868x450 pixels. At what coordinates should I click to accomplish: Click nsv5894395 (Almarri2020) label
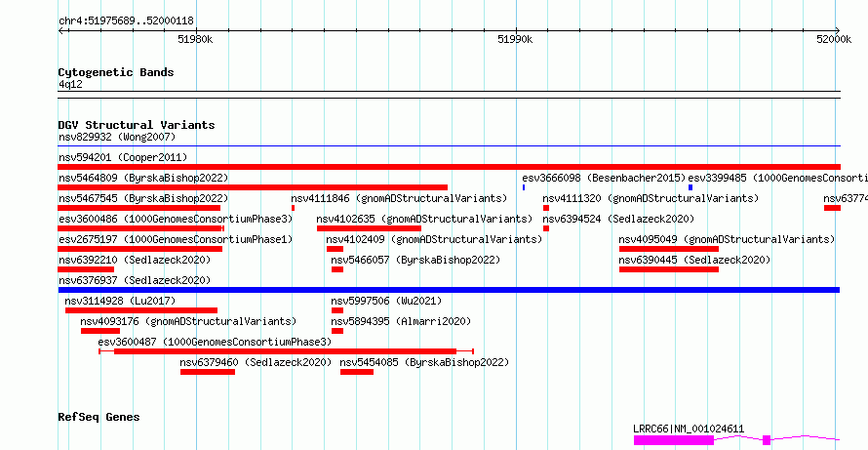[x=402, y=321]
